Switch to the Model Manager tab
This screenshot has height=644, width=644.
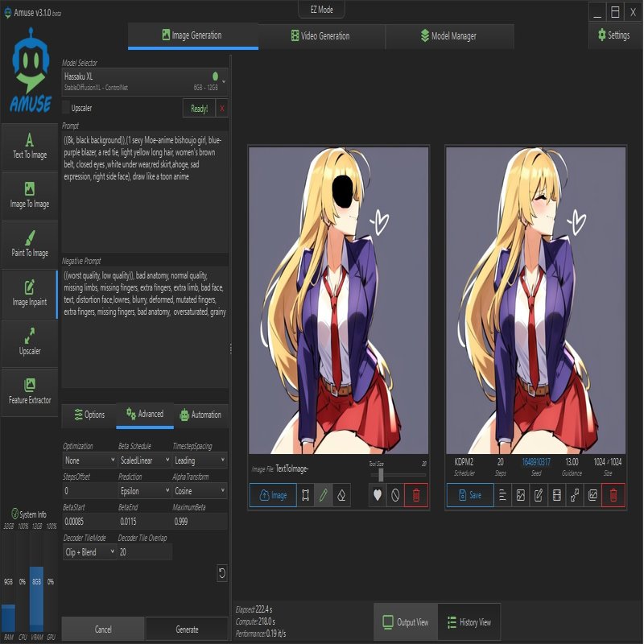point(450,35)
